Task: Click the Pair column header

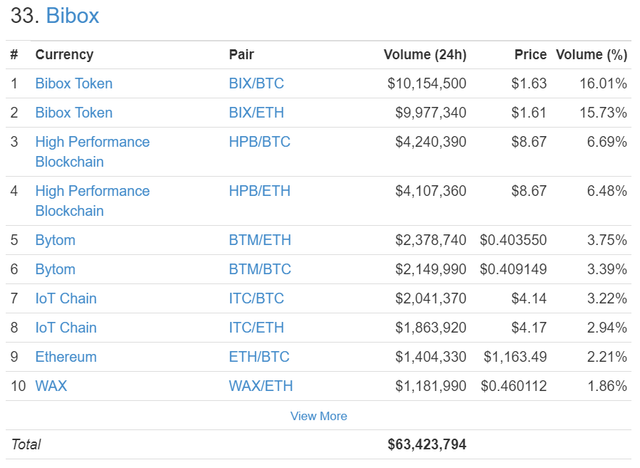Action: coord(241,55)
